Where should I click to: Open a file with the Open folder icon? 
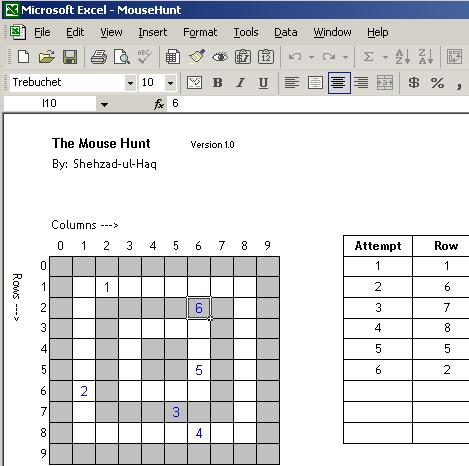(46, 57)
